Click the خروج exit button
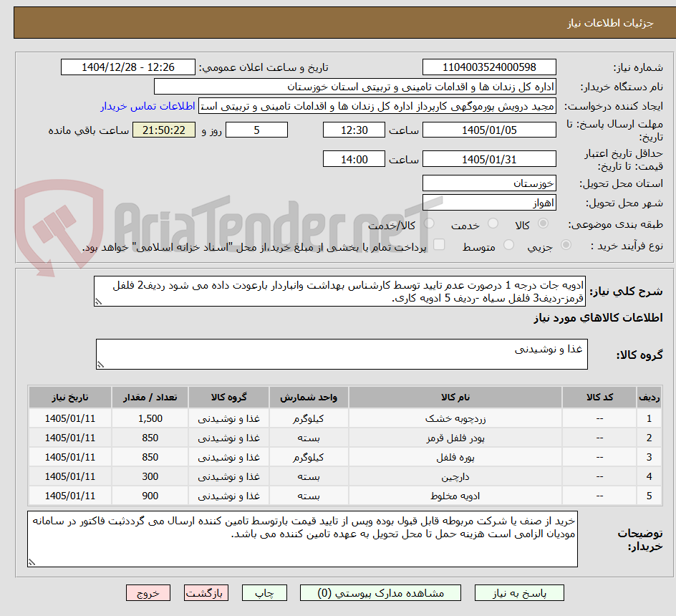This screenshot has width=676, height=616. coord(148,593)
